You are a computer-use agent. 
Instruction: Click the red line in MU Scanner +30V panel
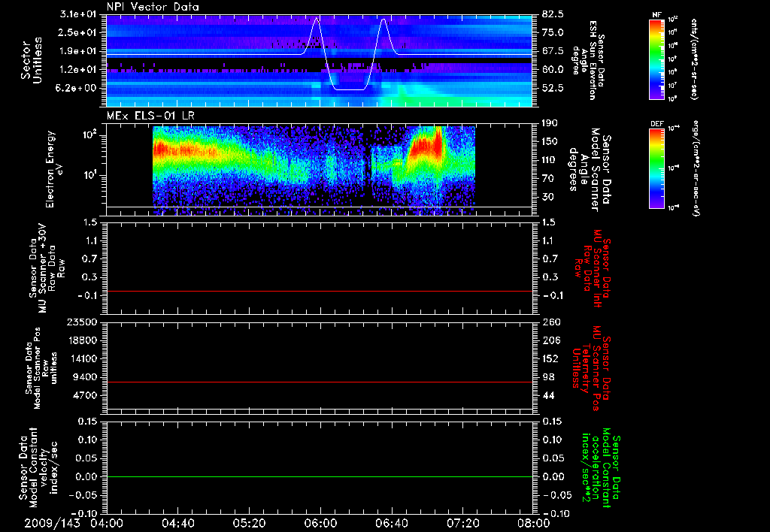[319, 291]
